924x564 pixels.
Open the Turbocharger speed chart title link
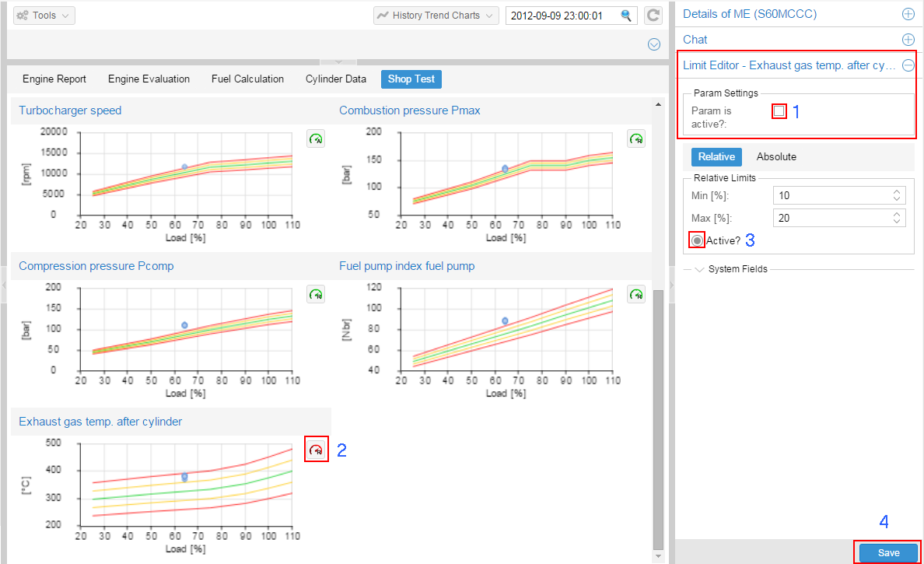pyautogui.click(x=70, y=110)
